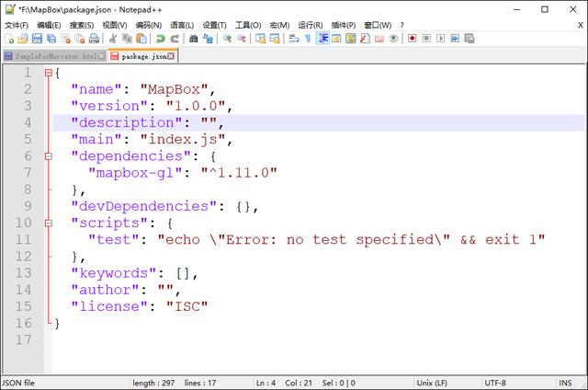Open the 语言(L) menu
Image resolution: width=588 pixels, height=390 pixels.
point(182,25)
